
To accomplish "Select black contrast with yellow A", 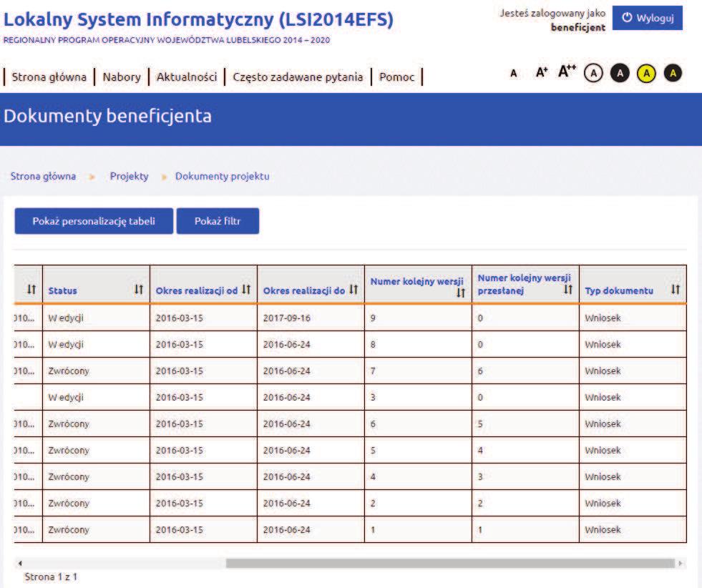I will tap(673, 73).
